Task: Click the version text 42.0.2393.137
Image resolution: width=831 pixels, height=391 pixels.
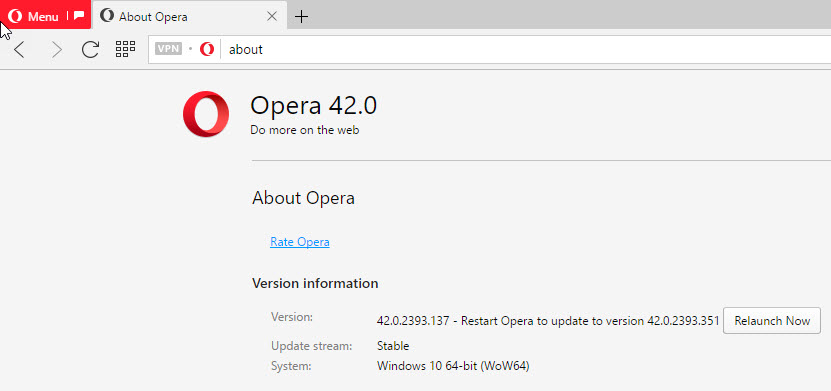Action: click(x=413, y=321)
